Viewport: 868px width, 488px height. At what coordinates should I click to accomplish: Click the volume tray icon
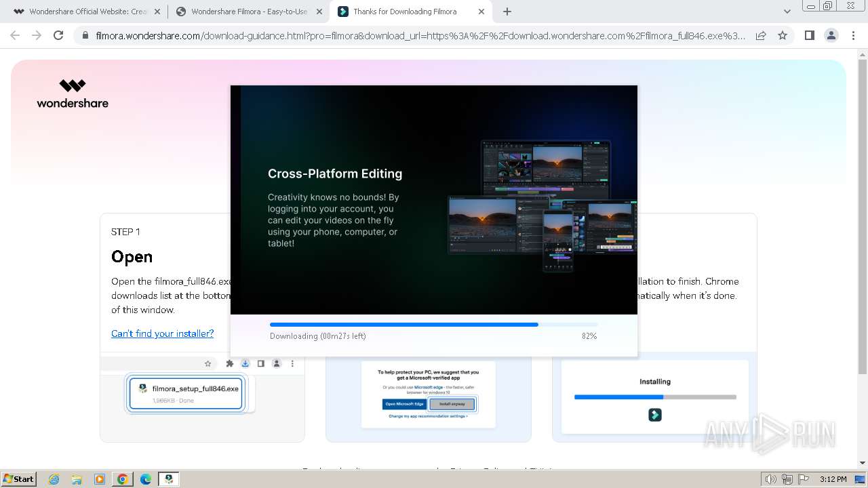coord(771,479)
